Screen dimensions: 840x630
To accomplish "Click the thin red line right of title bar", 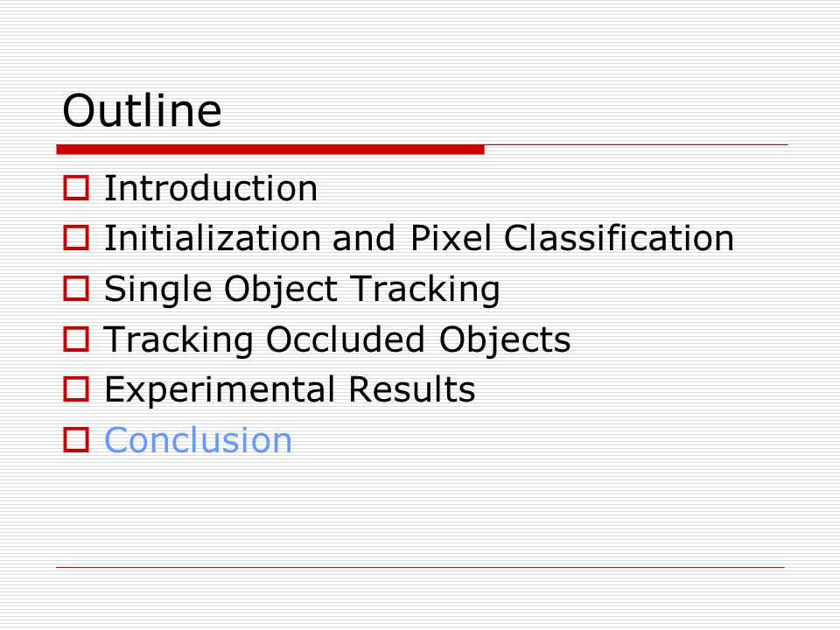I will (636, 144).
